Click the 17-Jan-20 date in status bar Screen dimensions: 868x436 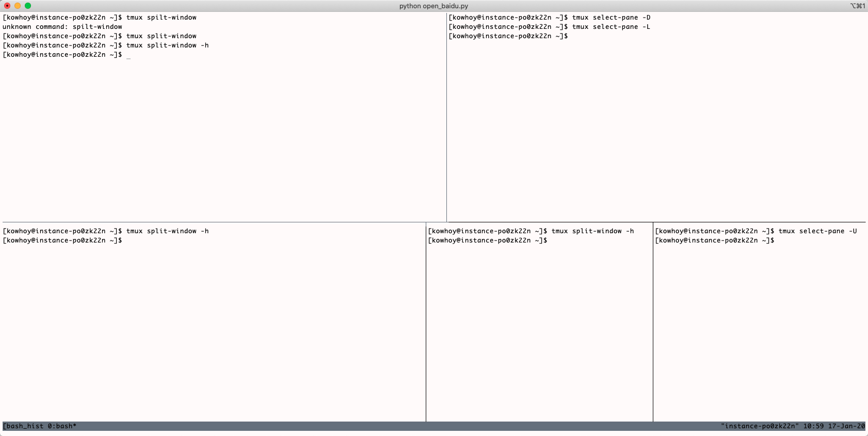click(x=846, y=426)
